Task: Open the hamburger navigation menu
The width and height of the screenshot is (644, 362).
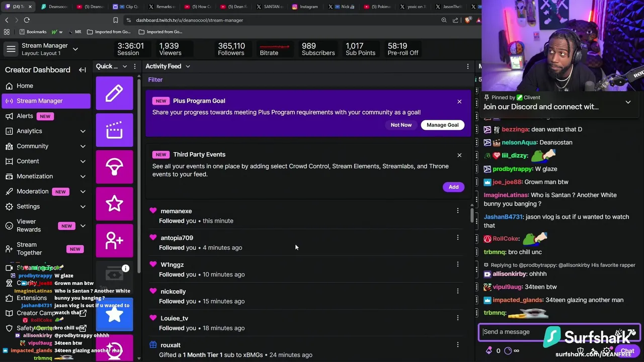Action: (11, 49)
